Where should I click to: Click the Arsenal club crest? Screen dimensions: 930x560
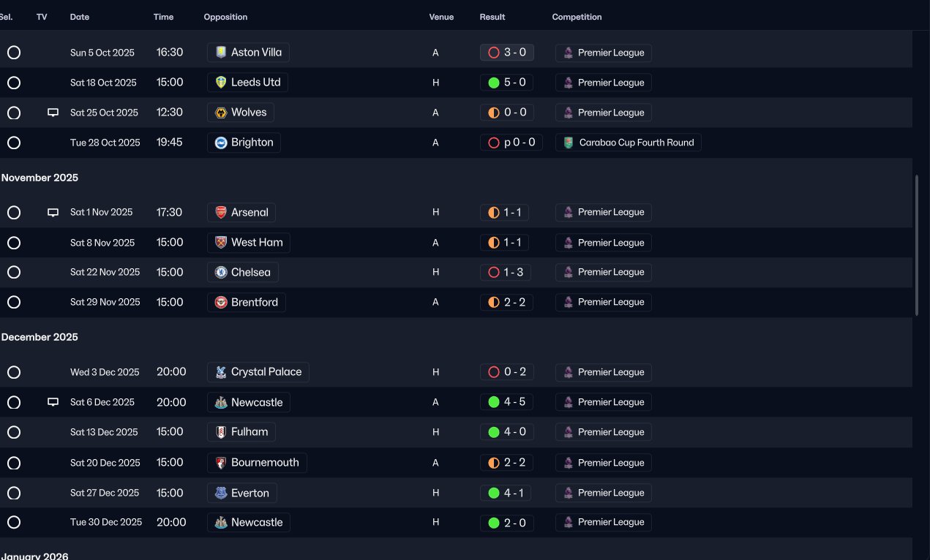point(221,213)
